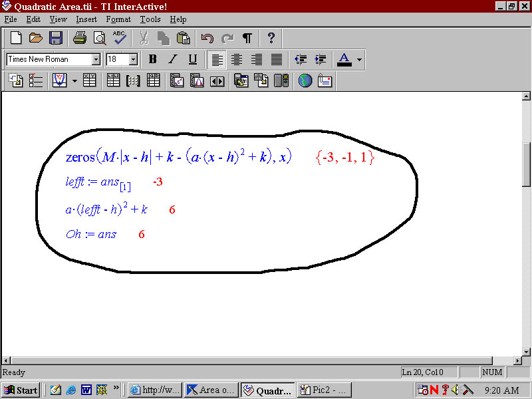The image size is (532, 399).
Task: Click the Windows Start button
Action: [x=21, y=390]
